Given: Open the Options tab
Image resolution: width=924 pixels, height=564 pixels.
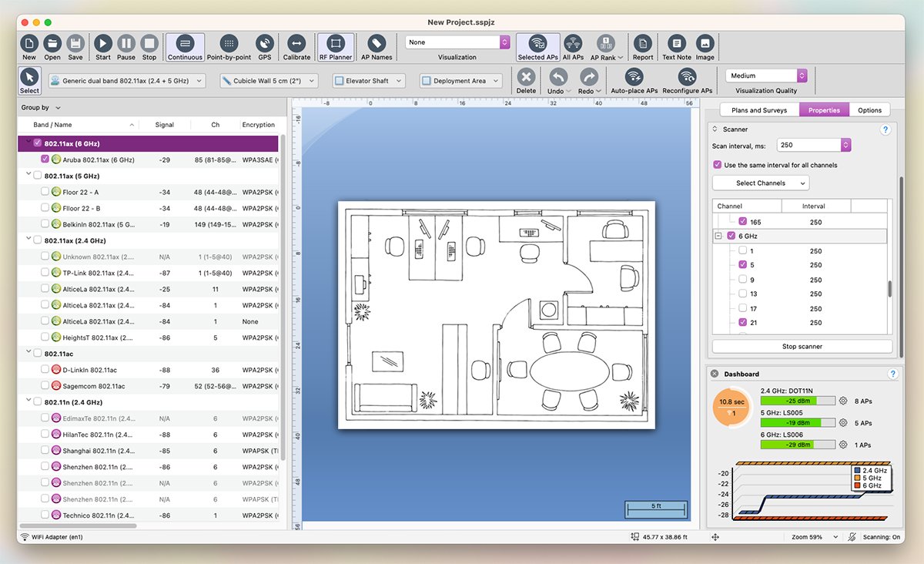Looking at the screenshot, I should (x=869, y=110).
